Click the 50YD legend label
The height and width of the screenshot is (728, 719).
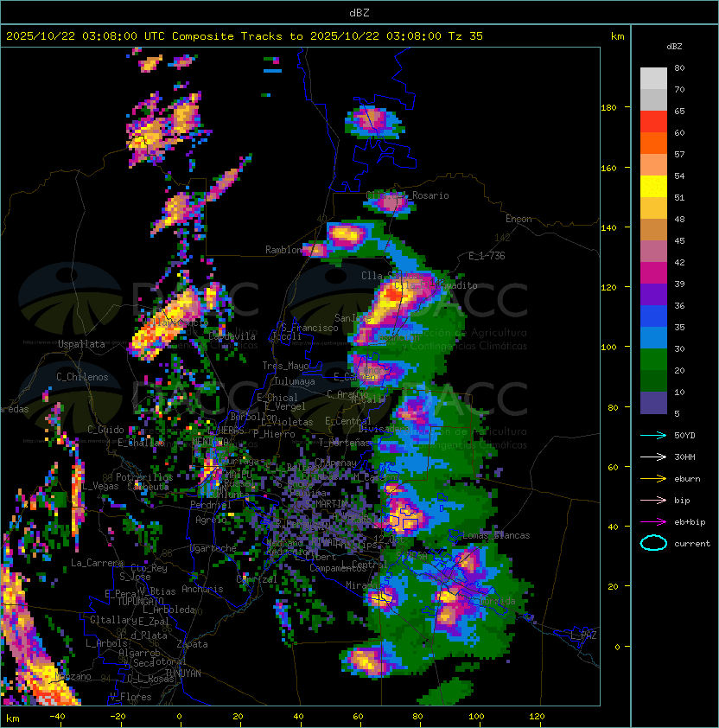(x=684, y=435)
